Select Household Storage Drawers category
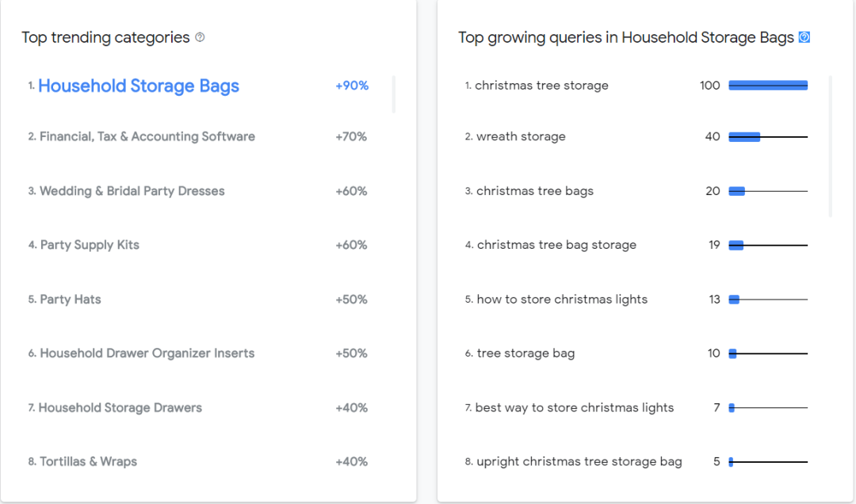 pyautogui.click(x=120, y=408)
